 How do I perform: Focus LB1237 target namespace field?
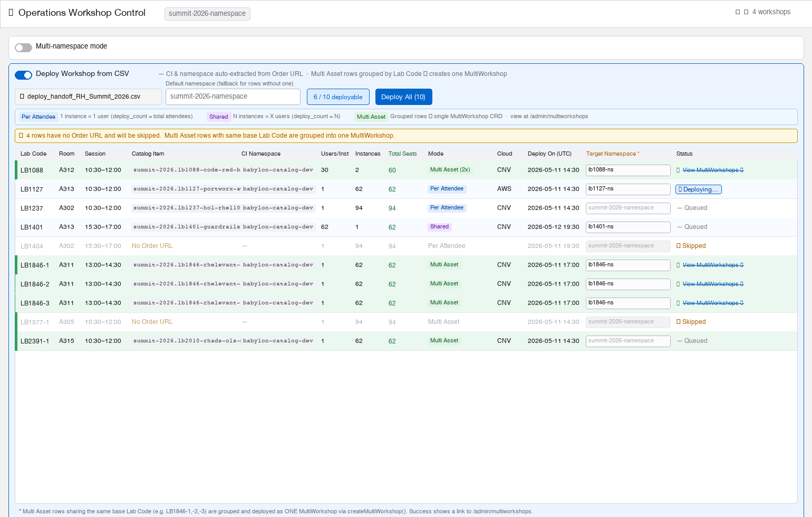pos(628,208)
